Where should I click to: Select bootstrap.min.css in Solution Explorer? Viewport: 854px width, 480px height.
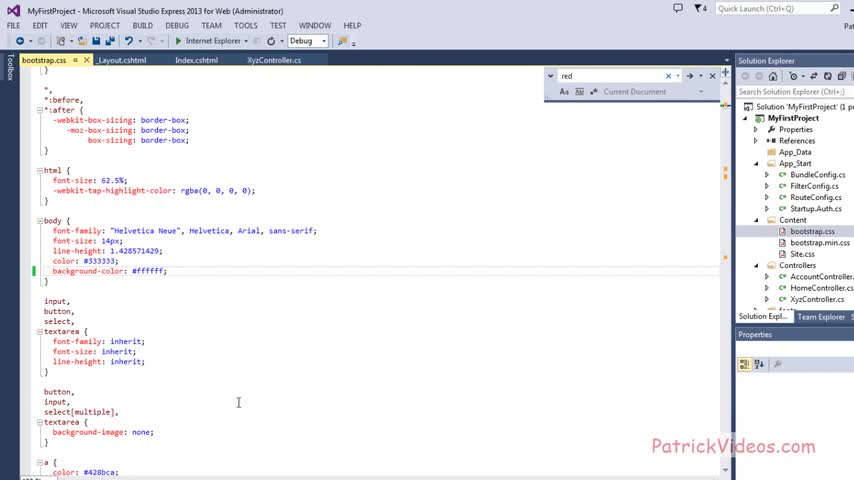pos(820,242)
